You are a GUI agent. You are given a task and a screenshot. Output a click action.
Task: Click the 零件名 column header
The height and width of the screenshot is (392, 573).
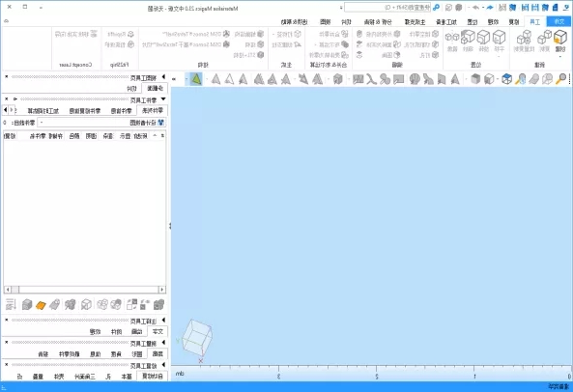coord(38,136)
